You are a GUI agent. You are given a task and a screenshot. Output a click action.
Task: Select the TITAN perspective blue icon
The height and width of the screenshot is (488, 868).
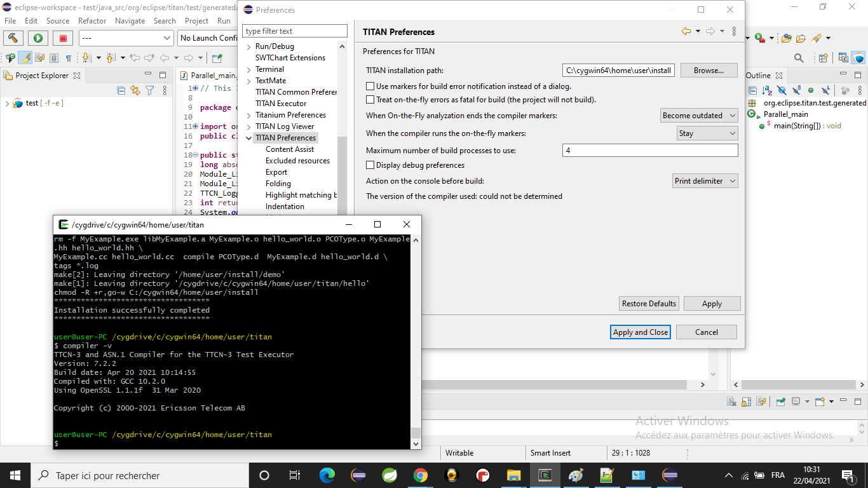[858, 58]
